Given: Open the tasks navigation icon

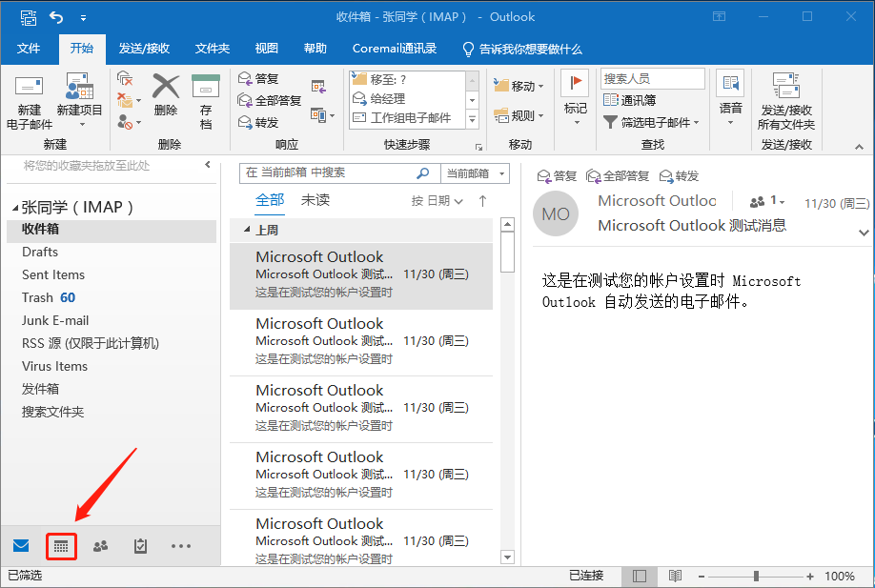Looking at the screenshot, I should pyautogui.click(x=141, y=546).
